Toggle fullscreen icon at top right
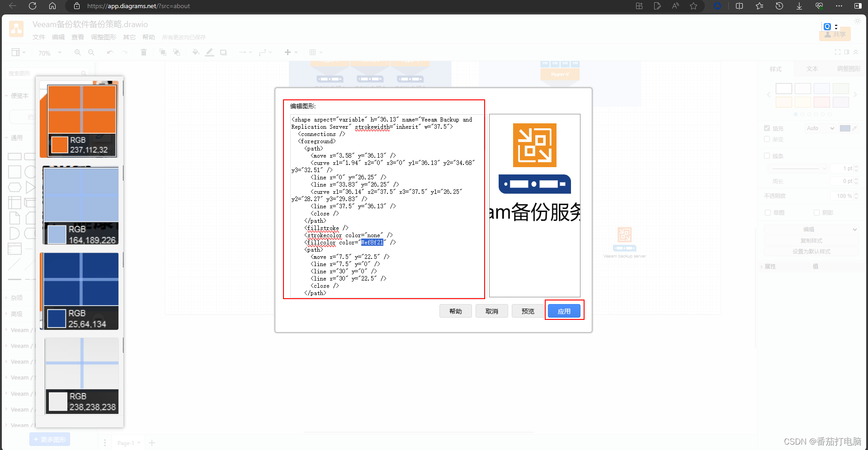Image resolution: width=868 pixels, height=450 pixels. pyautogui.click(x=838, y=52)
